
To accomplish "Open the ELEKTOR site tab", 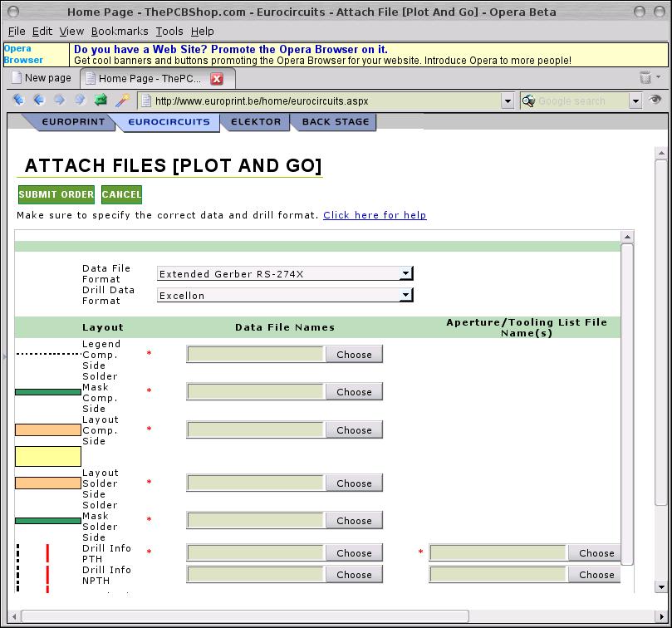I will tap(256, 122).
